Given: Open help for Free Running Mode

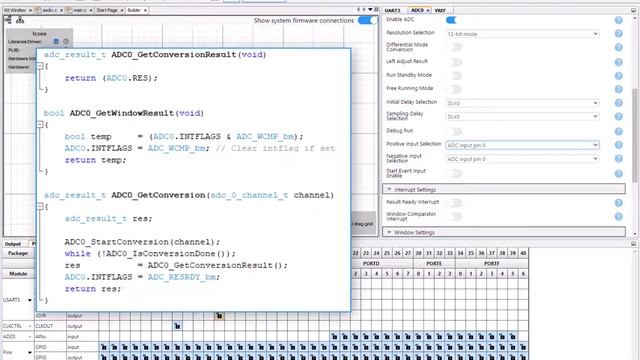Looking at the screenshot, I should pos(618,89).
